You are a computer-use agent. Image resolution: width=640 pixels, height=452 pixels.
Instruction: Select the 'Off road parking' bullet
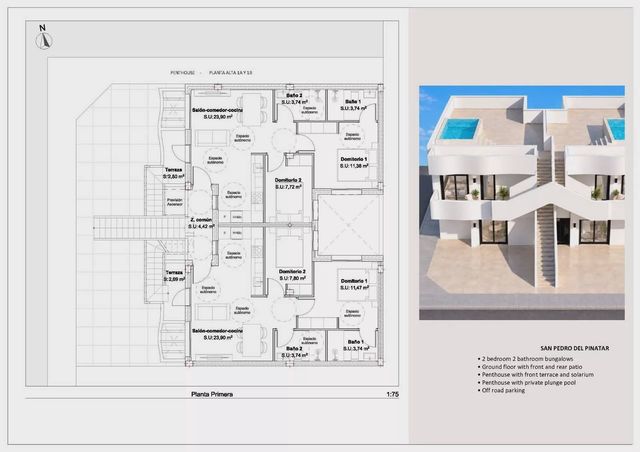pyautogui.click(x=503, y=390)
